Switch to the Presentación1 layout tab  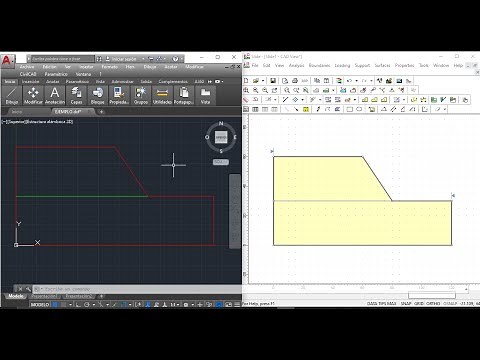[44, 296]
